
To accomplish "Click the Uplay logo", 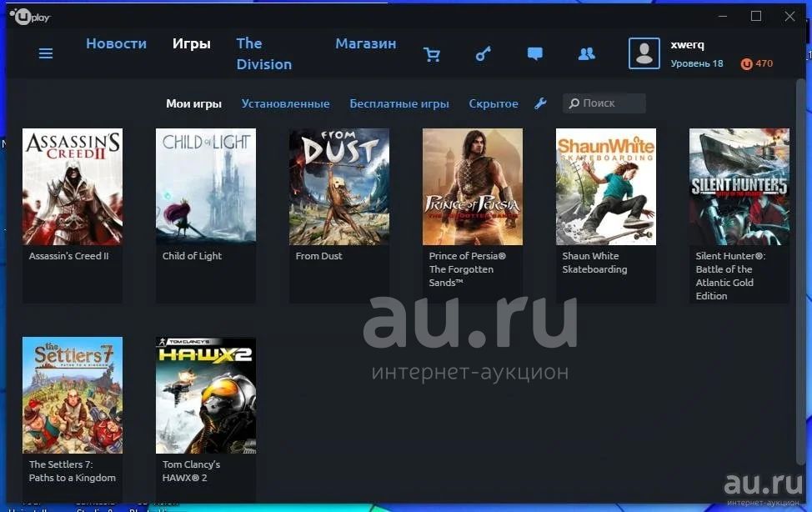I will click(x=30, y=18).
